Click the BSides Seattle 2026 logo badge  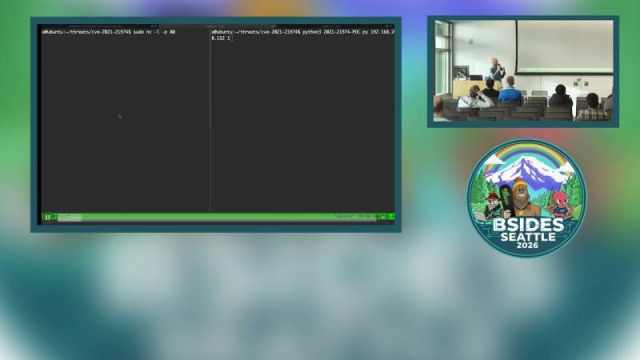527,198
